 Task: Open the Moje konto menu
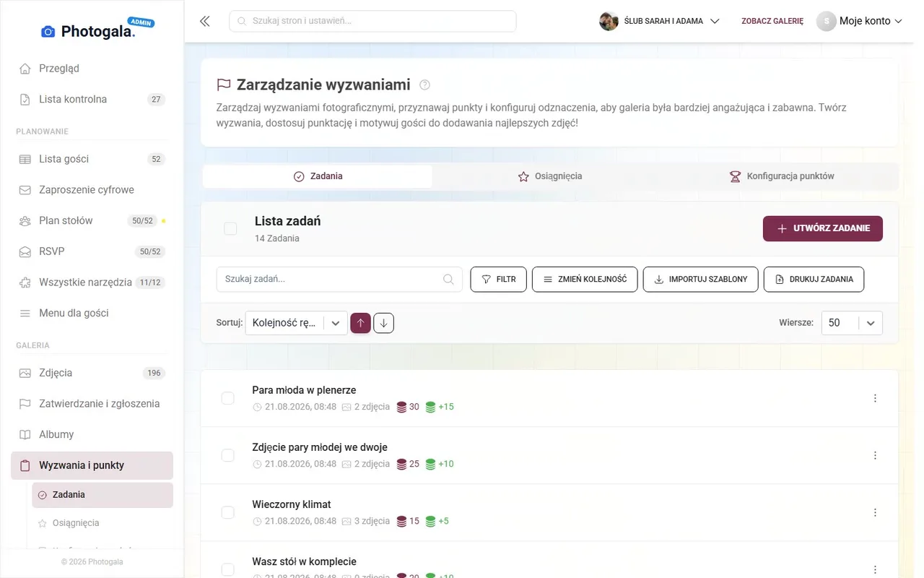coord(860,21)
